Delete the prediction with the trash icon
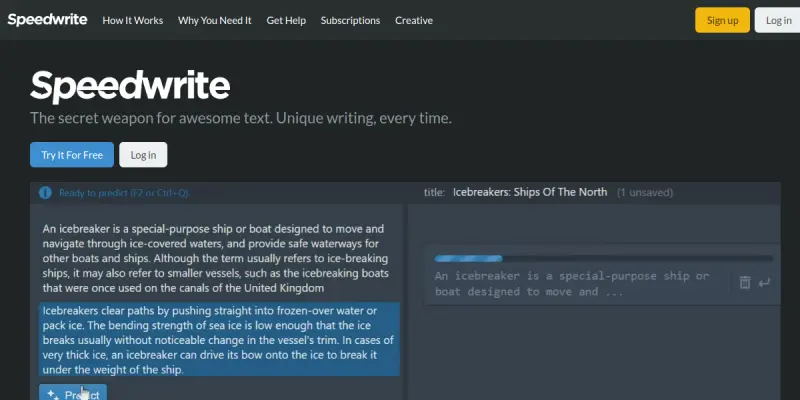800x400 pixels. coord(745,282)
